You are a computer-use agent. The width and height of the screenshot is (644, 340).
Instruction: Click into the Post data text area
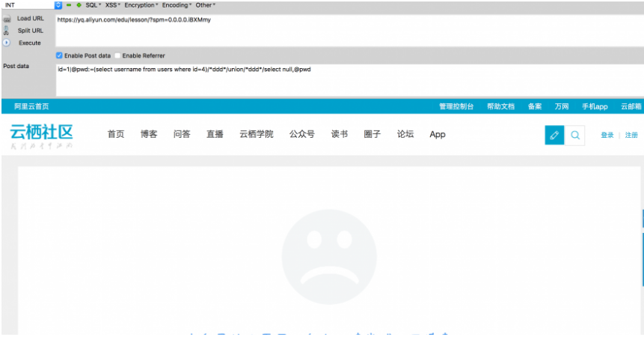[349, 80]
